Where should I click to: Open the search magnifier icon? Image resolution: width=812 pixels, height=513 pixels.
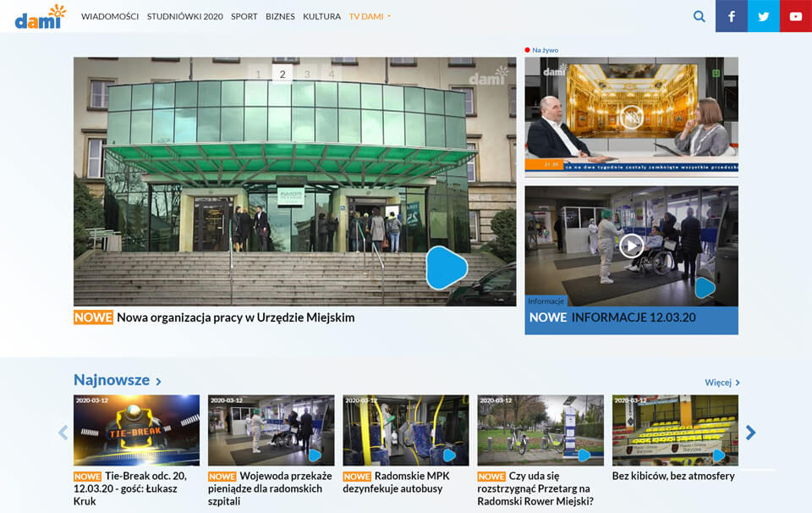click(699, 16)
